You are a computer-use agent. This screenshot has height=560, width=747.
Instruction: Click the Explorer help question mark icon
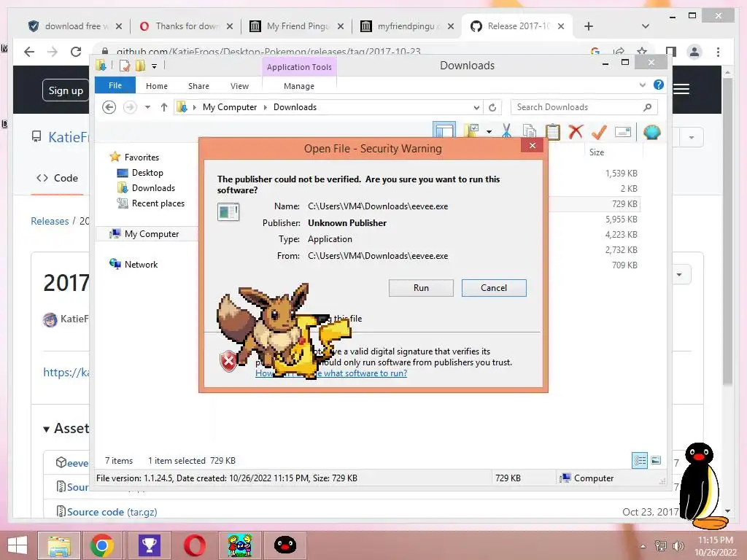coord(659,85)
